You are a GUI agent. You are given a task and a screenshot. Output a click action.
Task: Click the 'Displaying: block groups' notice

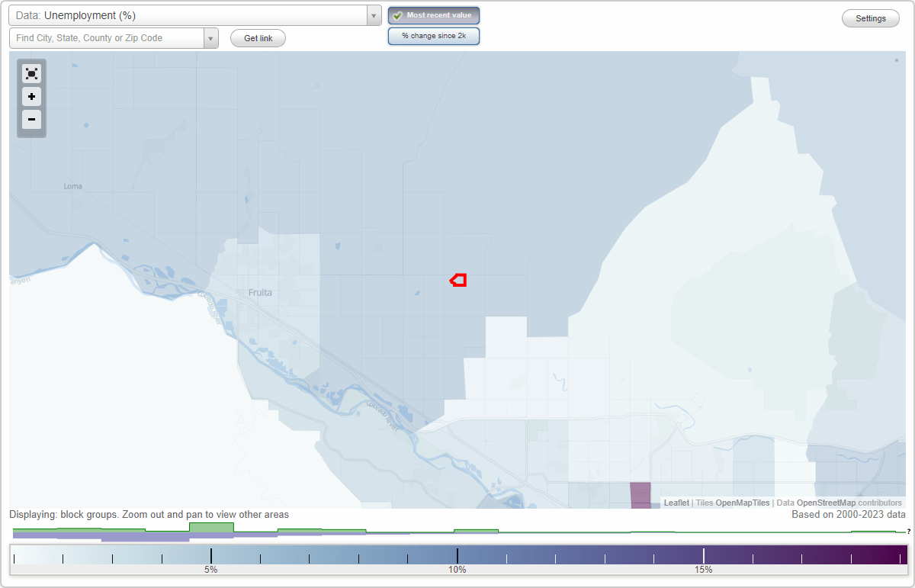[x=149, y=515]
